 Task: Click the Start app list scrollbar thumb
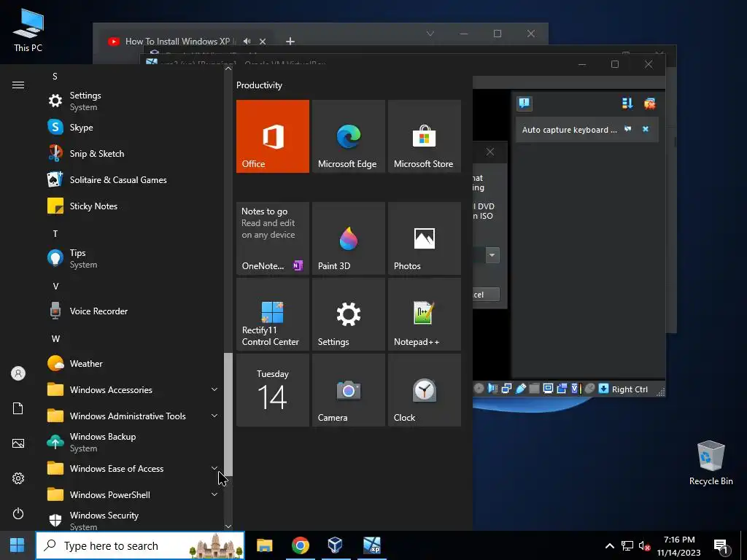(x=228, y=414)
